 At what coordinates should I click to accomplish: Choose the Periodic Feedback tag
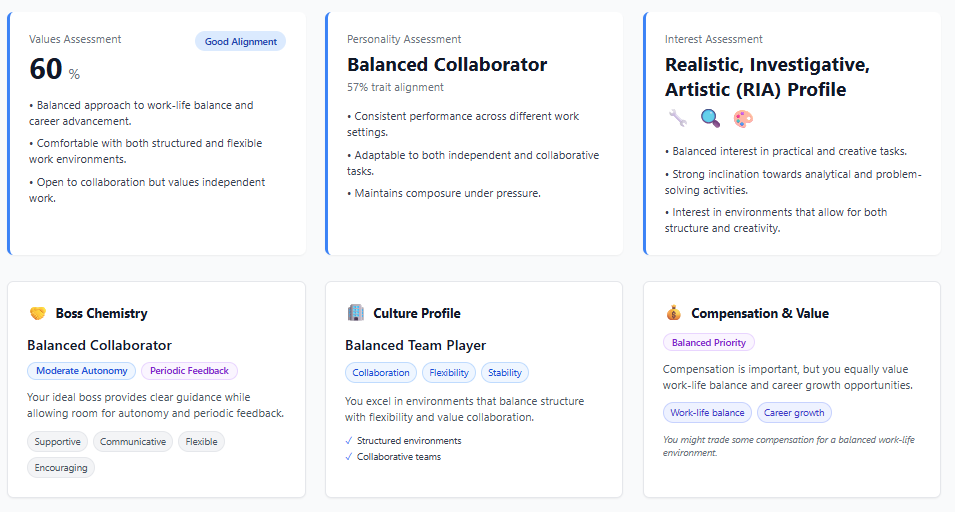click(189, 371)
